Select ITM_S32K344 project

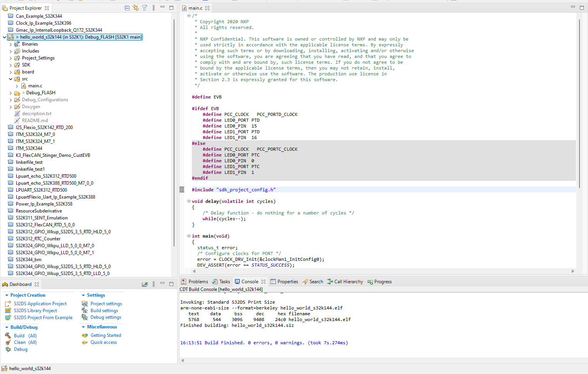(29, 148)
